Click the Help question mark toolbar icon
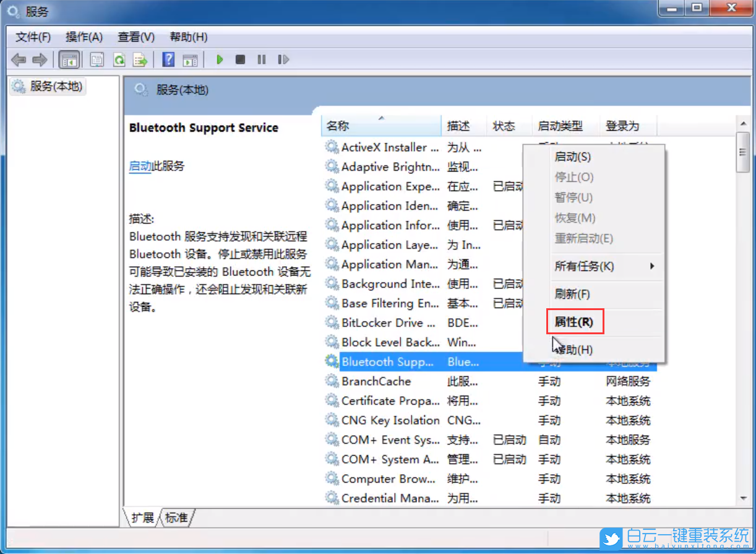Viewport: 756px width, 554px height. click(167, 59)
